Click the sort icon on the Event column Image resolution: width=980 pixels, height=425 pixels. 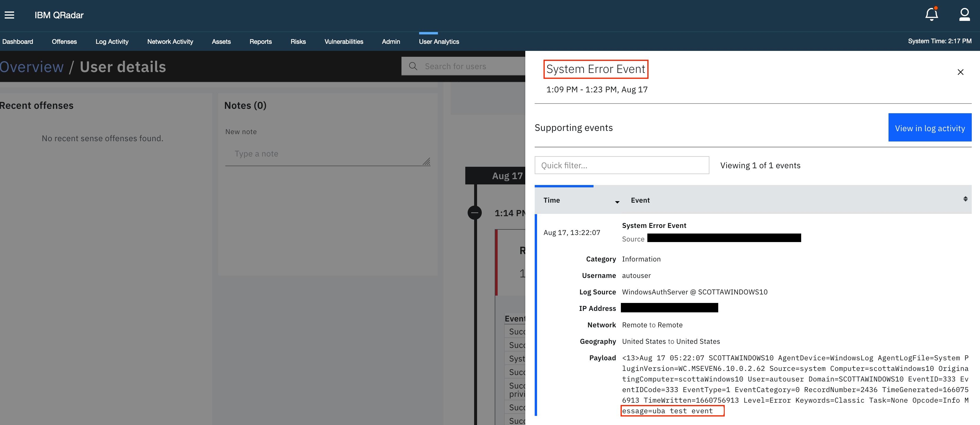click(x=965, y=199)
